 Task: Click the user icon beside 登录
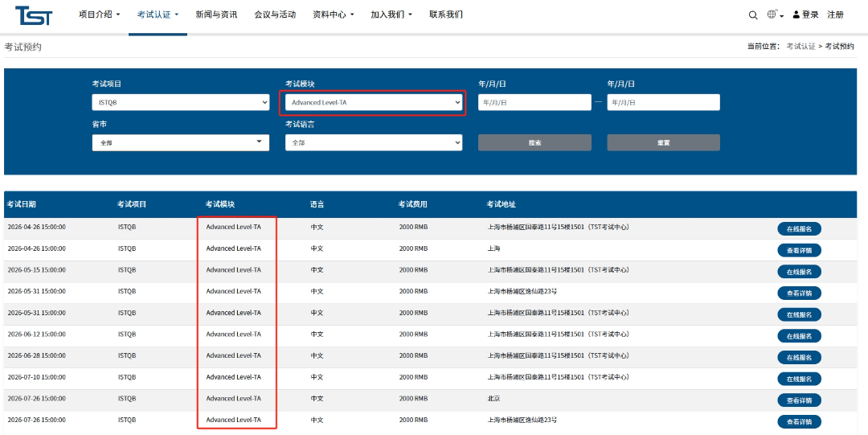(796, 15)
